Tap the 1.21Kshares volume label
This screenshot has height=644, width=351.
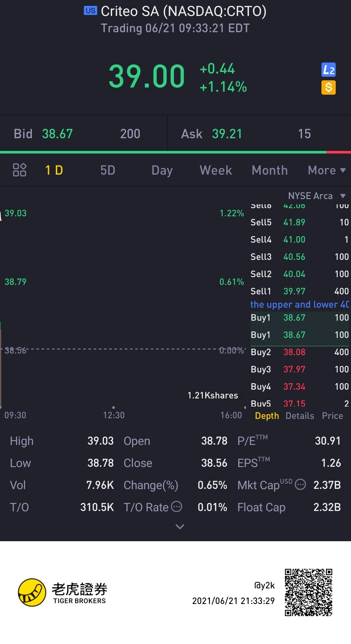point(213,396)
